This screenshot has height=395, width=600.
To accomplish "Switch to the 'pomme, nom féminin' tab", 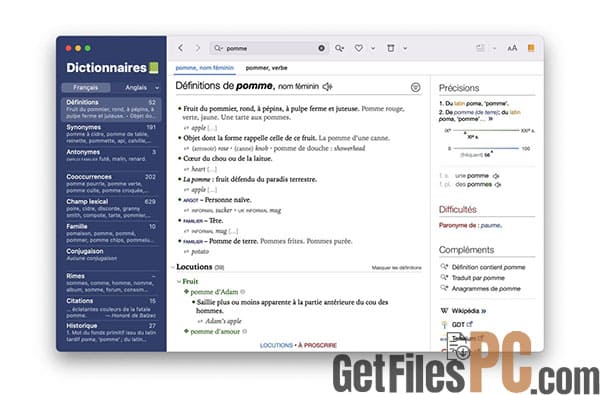I will 205,68.
